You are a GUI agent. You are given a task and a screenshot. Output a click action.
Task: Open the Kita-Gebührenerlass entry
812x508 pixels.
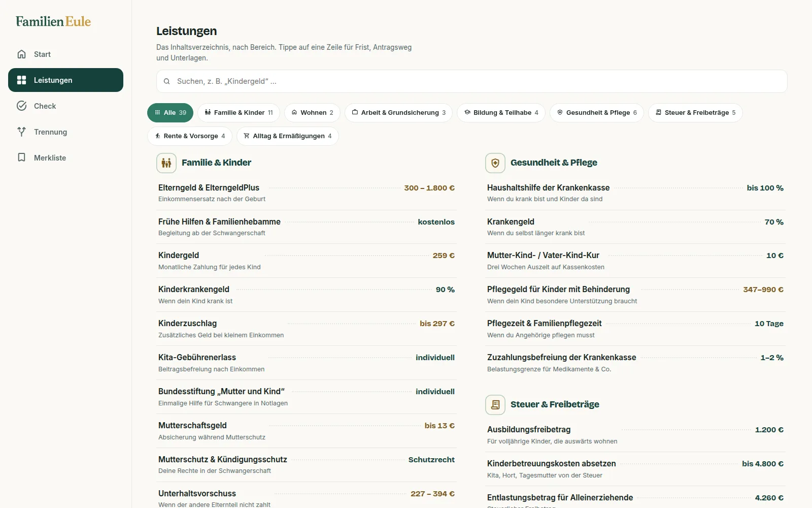307,363
